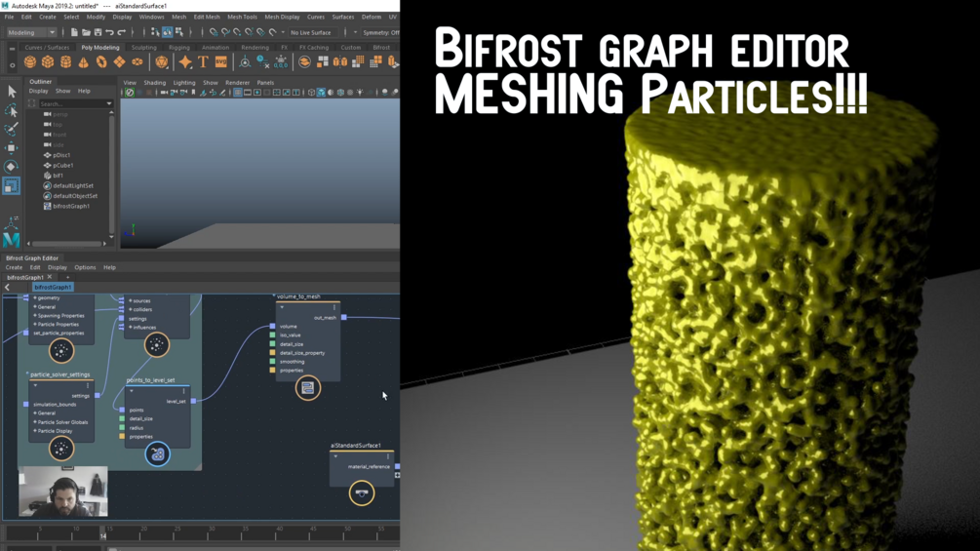Click the super shapes star shelf icon
The height and width of the screenshot is (551, 980).
tap(185, 61)
